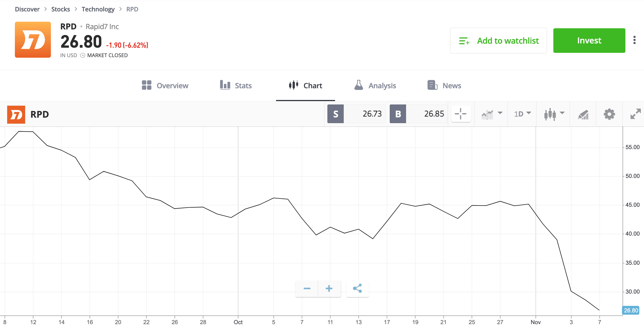The width and height of the screenshot is (644, 329).
Task: Click the green Invest button
Action: click(589, 41)
